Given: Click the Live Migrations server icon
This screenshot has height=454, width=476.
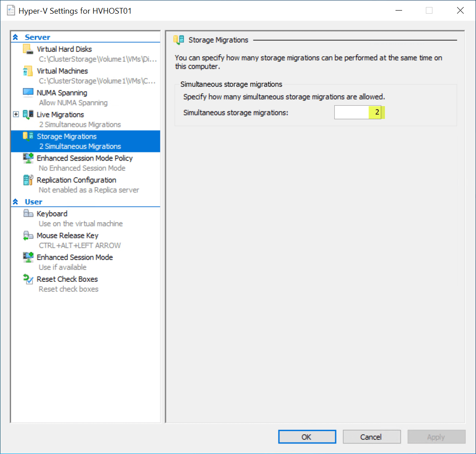Looking at the screenshot, I should (28, 114).
